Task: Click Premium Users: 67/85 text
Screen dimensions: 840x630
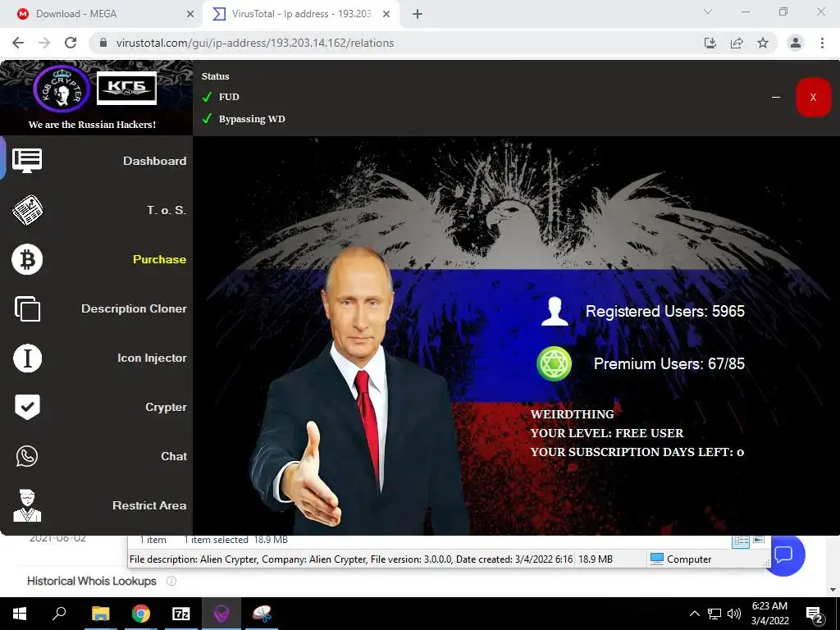Action: click(x=669, y=363)
